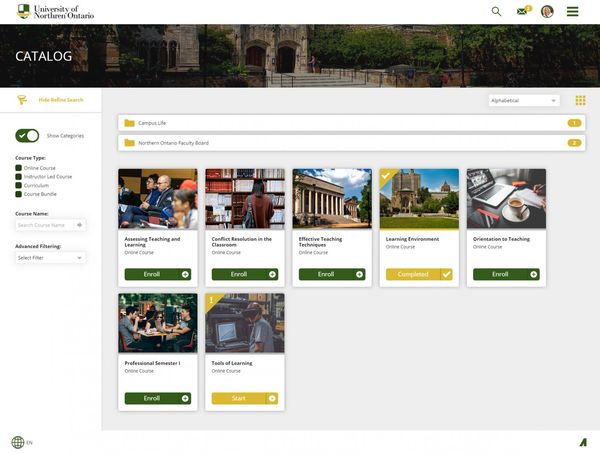
Task: Open Effective Teaching Techniques thumbnail
Action: click(x=332, y=199)
